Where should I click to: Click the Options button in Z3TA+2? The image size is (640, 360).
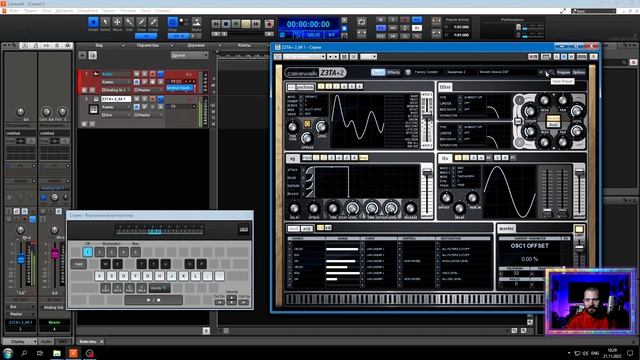click(579, 72)
